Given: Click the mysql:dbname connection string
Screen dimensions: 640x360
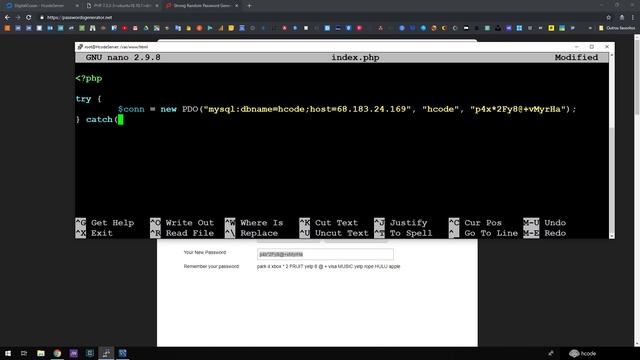Looking at the screenshot, I should 307,109.
